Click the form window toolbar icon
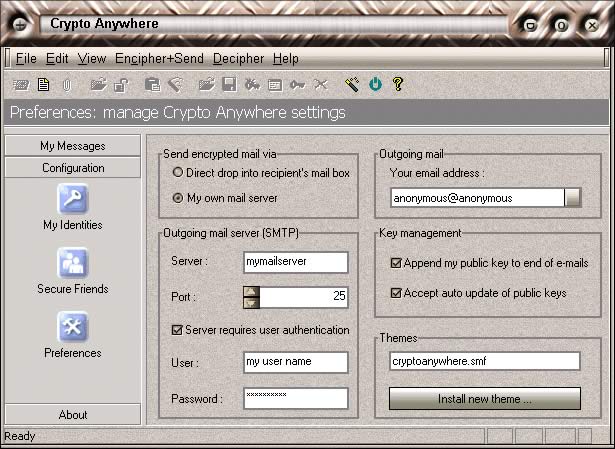615x449 pixels. pos(275,85)
